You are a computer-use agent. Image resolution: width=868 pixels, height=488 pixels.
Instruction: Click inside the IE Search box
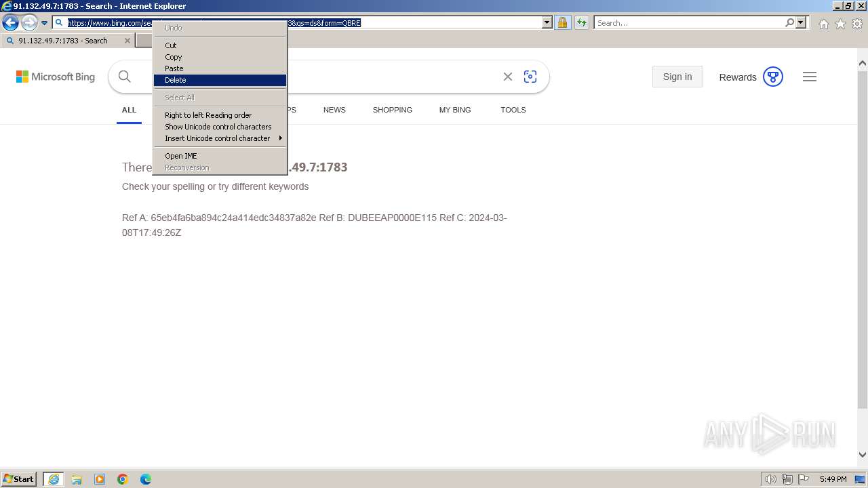pyautogui.click(x=689, y=22)
